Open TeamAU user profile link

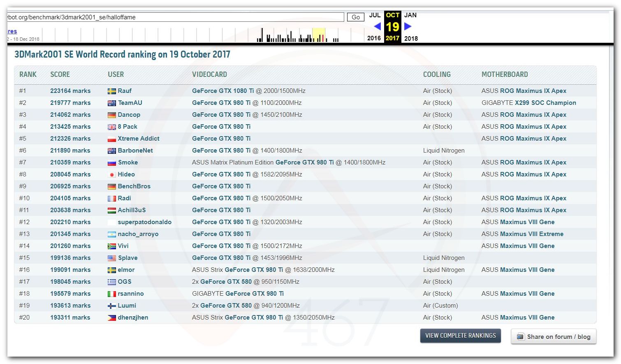[x=130, y=103]
